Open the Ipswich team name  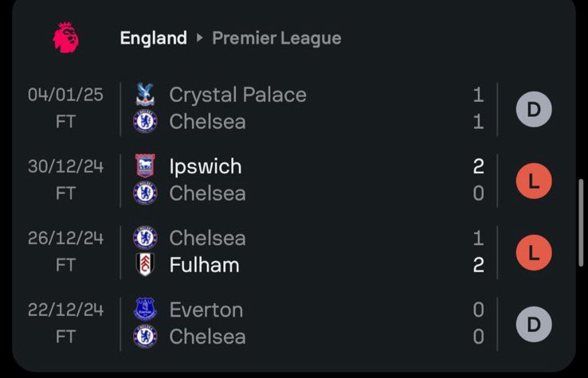206,166
